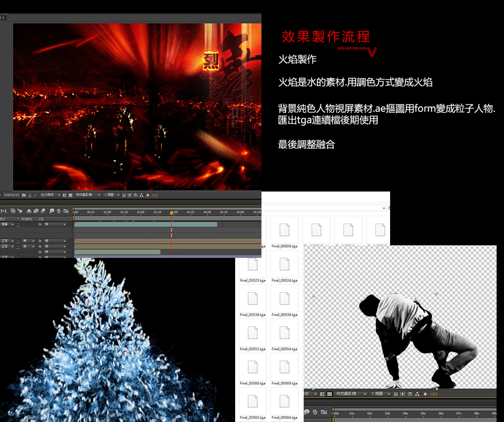The height and width of the screenshot is (422, 504).
Task: Select the Final_00024.tga file
Action: pos(285,266)
